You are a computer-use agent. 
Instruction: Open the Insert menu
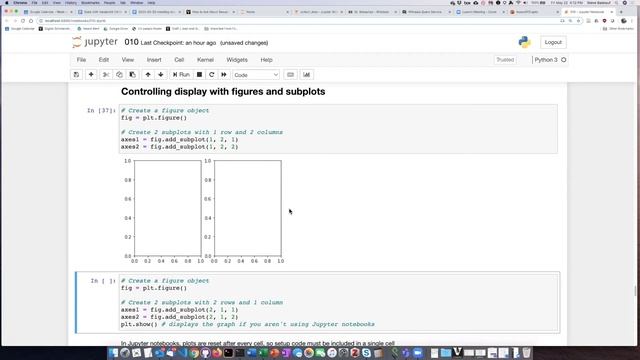tap(154, 60)
